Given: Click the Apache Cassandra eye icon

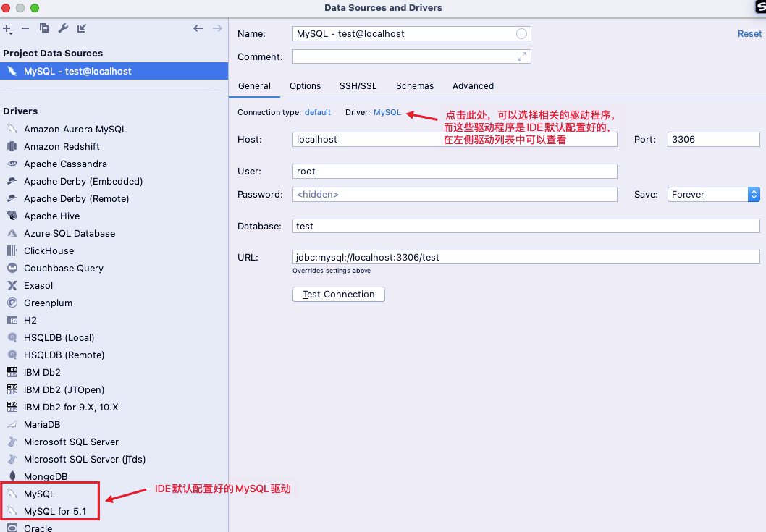Looking at the screenshot, I should pyautogui.click(x=12, y=164).
